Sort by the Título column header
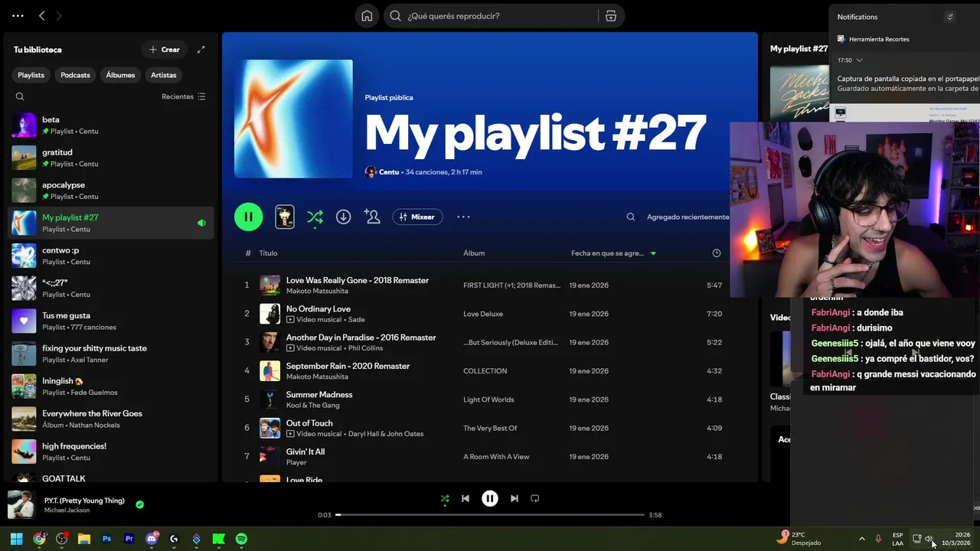Viewport: 980px width, 551px height. [x=268, y=253]
